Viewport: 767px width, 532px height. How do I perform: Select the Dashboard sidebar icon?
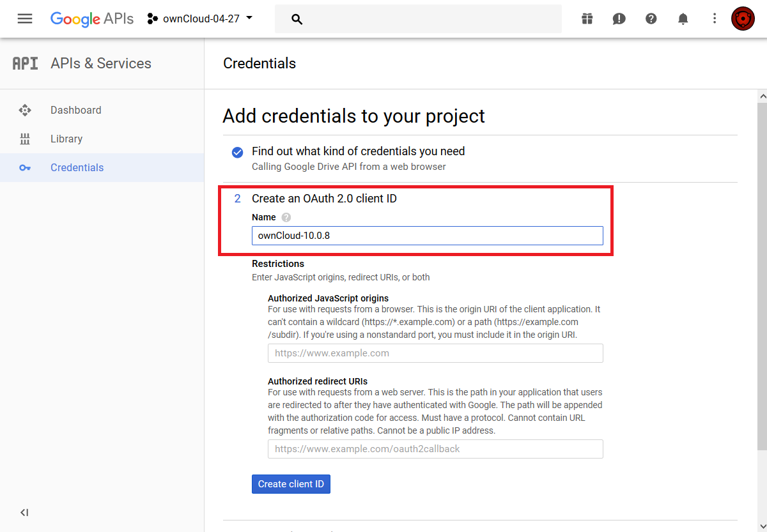pos(25,110)
